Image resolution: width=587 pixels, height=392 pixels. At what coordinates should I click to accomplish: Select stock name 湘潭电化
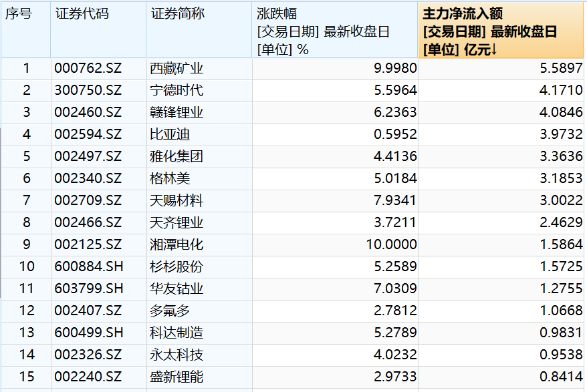pyautogui.click(x=177, y=245)
